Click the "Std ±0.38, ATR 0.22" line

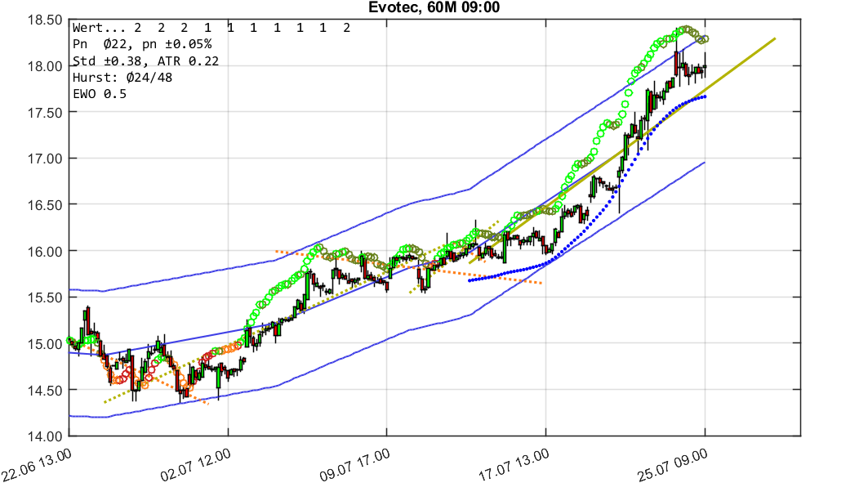[x=145, y=61]
